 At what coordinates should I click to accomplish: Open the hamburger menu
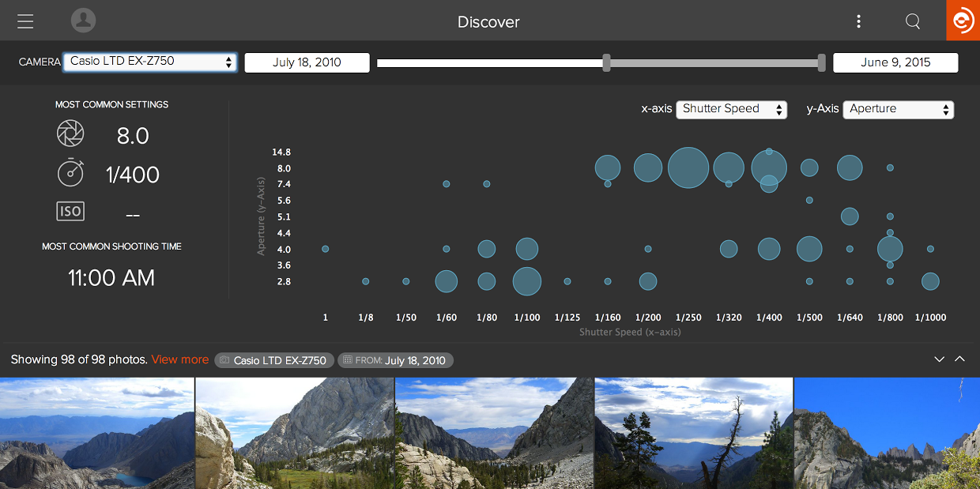pos(25,21)
